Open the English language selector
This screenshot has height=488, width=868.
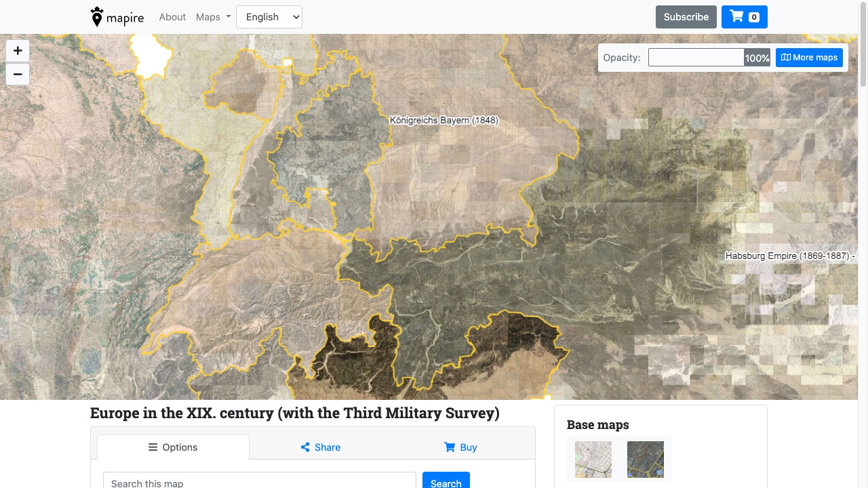269,17
